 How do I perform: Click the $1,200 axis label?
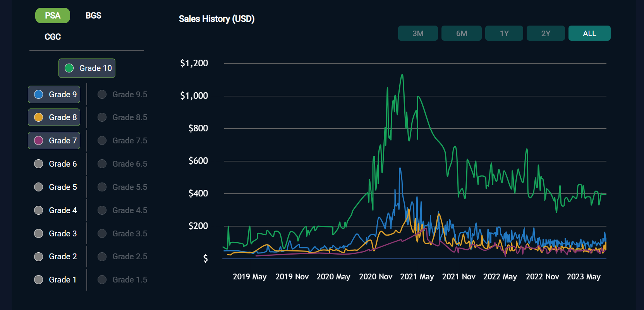pos(194,63)
